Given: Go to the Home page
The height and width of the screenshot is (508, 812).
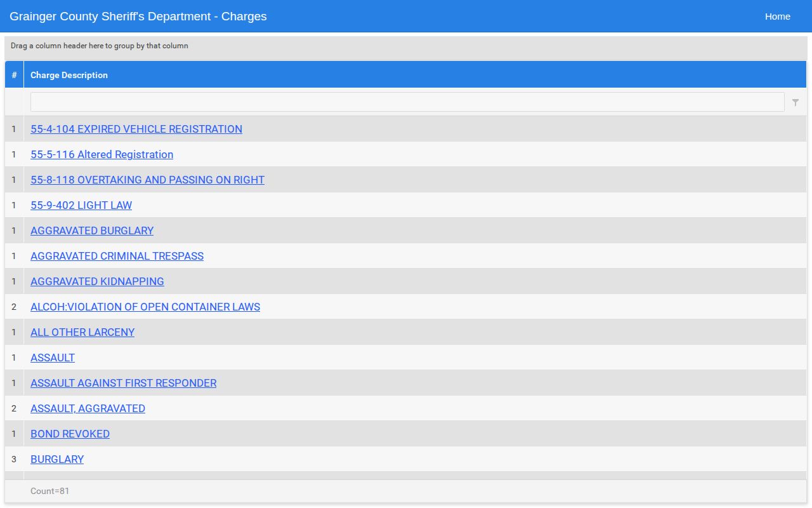Looking at the screenshot, I should pos(777,17).
